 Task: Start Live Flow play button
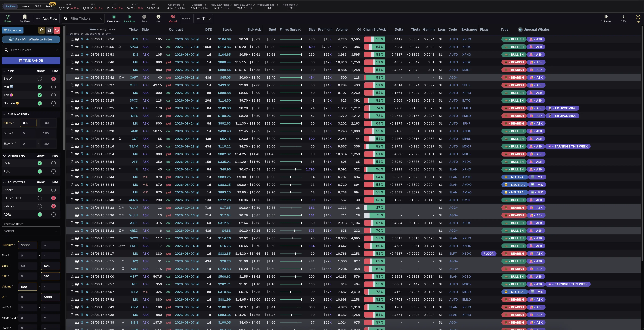pyautogui.click(x=130, y=17)
